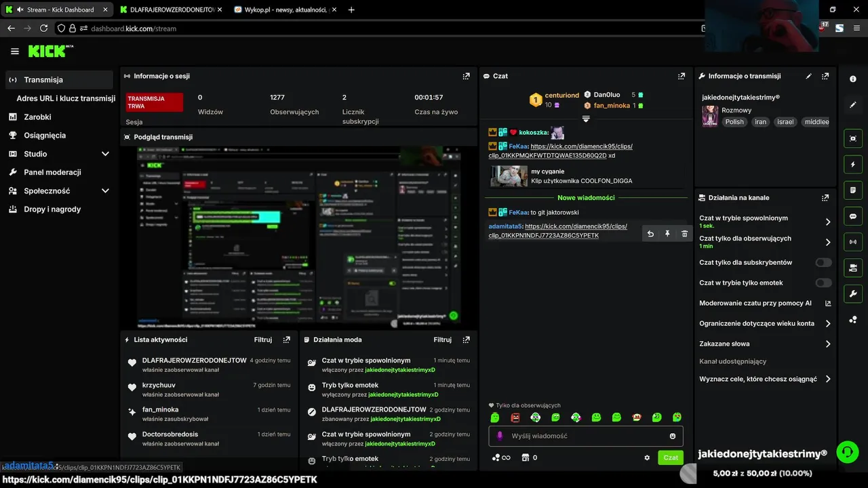This screenshot has width=868, height=488.
Task: Open Filtruj in Lista aktywności
Action: [x=263, y=340]
